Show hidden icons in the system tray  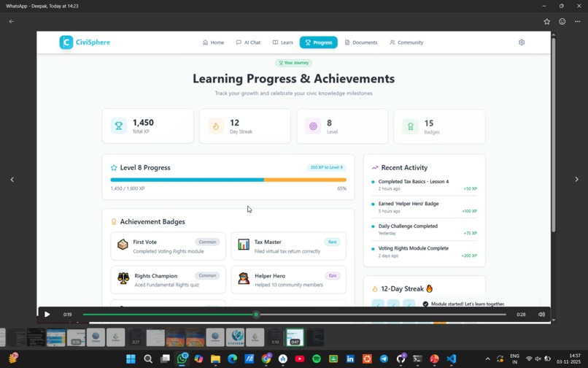click(x=487, y=359)
